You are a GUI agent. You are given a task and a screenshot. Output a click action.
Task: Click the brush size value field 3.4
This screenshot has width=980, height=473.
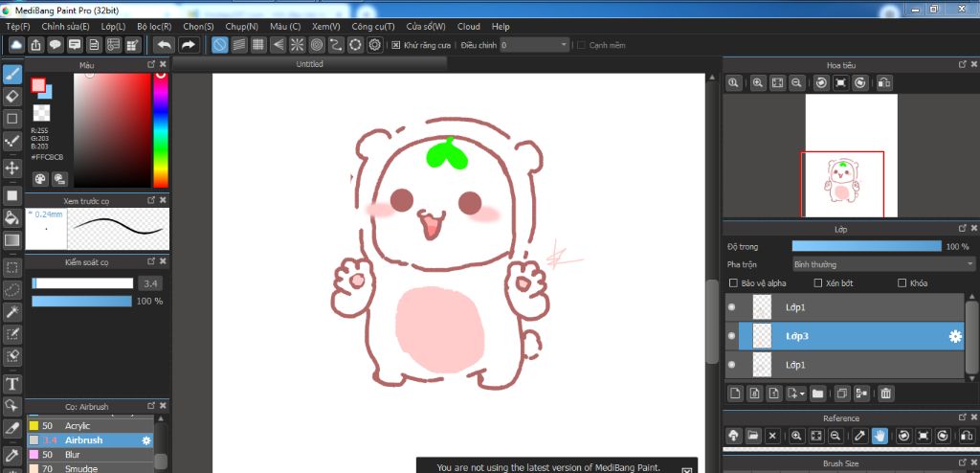click(150, 283)
